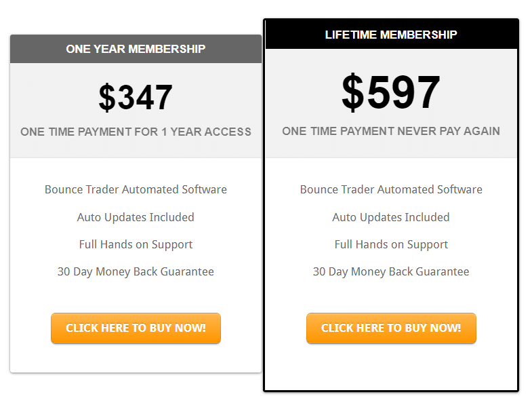Viewport: 532px width, 401px height.
Task: Select Bounce Trader Automated Software in lifetime plan
Action: [391, 189]
